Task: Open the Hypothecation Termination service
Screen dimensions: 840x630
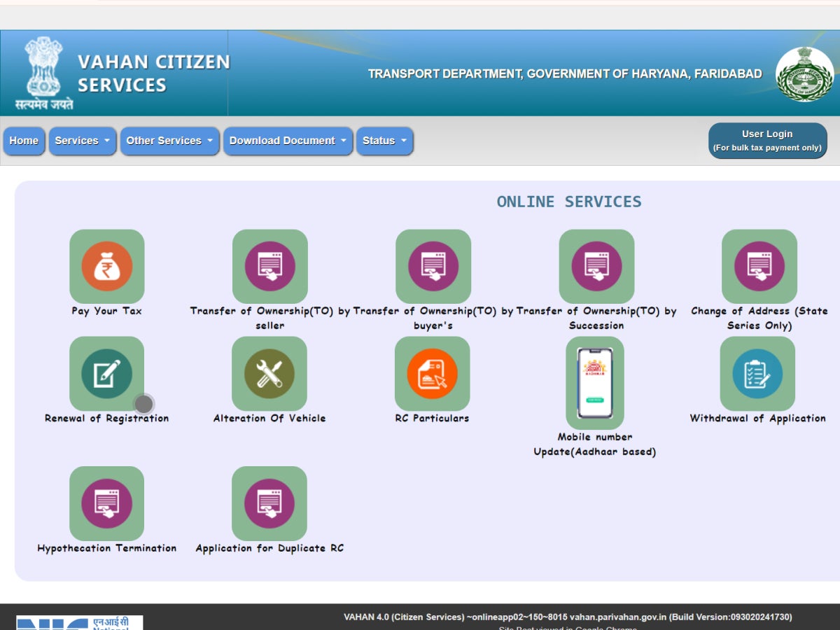Action: coord(106,503)
